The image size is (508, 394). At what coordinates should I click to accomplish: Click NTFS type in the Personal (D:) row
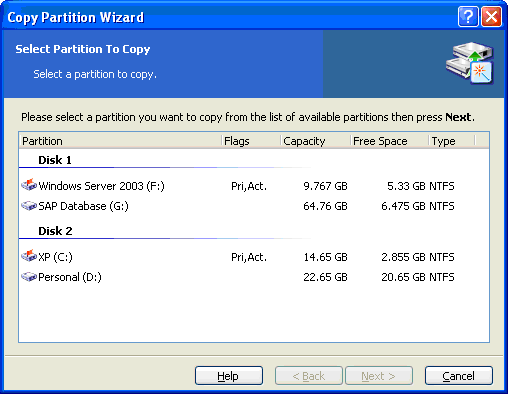(442, 277)
